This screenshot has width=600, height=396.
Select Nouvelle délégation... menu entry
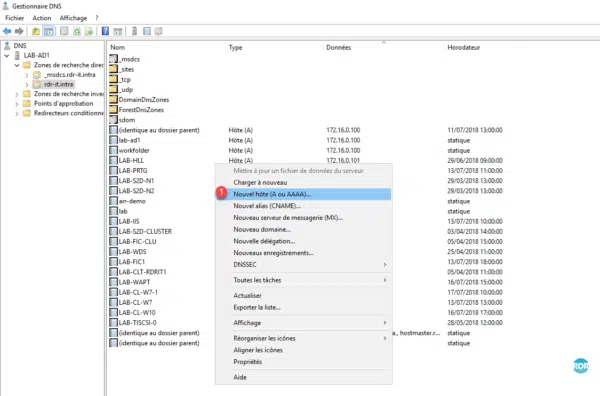(304, 241)
